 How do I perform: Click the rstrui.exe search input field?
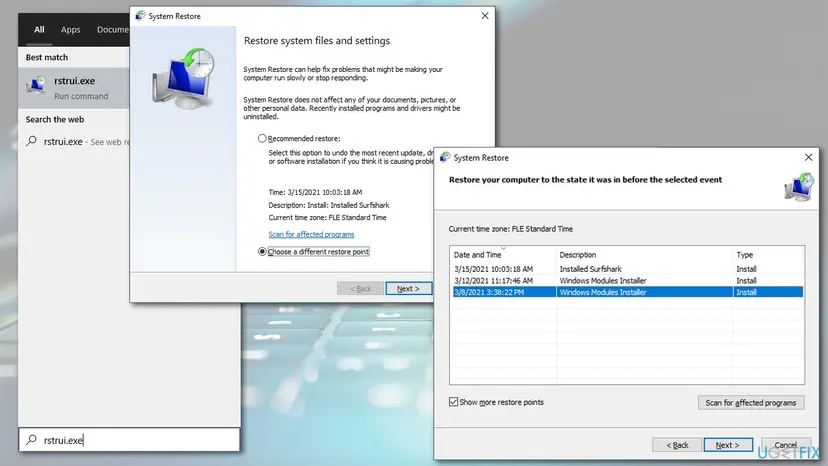[129, 440]
